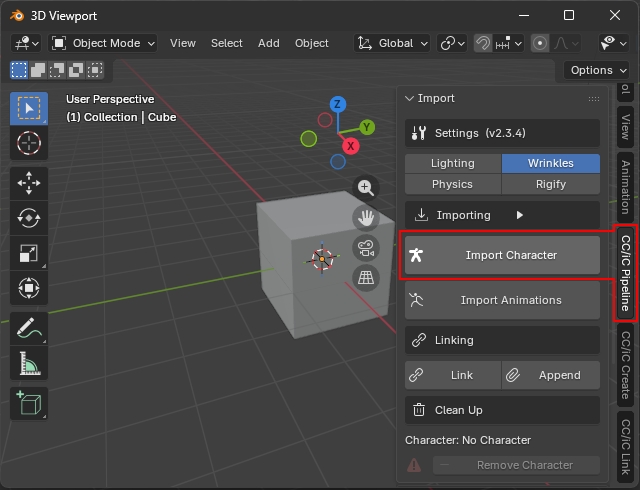Set selection mode to invert
Screen dimensions: 640x490
point(76,70)
